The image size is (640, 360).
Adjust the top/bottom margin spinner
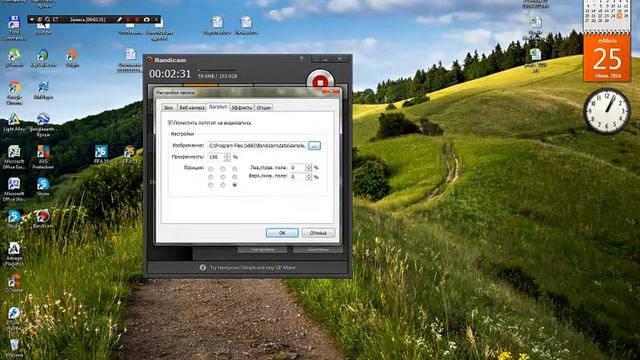click(x=309, y=177)
